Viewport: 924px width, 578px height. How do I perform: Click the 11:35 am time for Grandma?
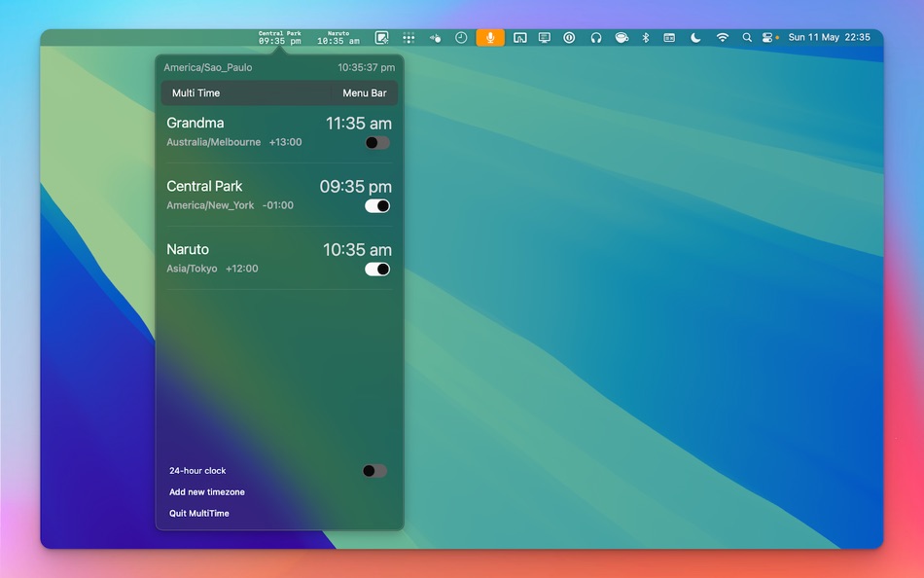point(358,124)
